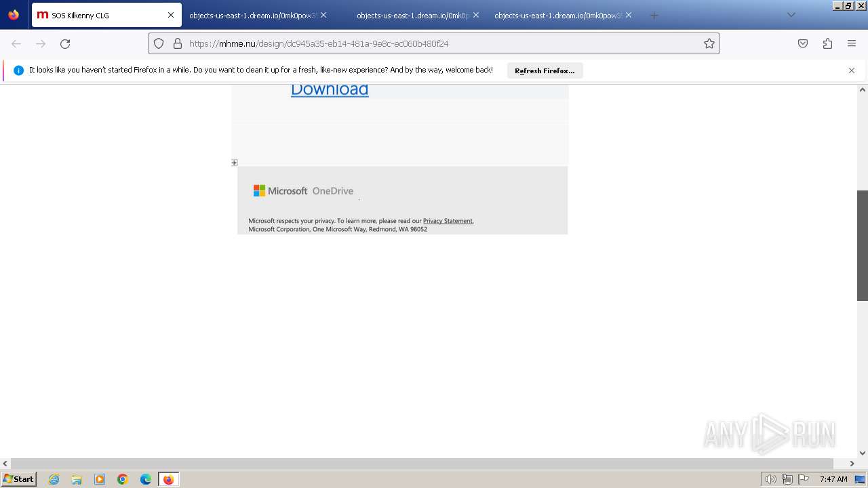
Task: Open the tracking protection shield icon
Action: tap(159, 43)
